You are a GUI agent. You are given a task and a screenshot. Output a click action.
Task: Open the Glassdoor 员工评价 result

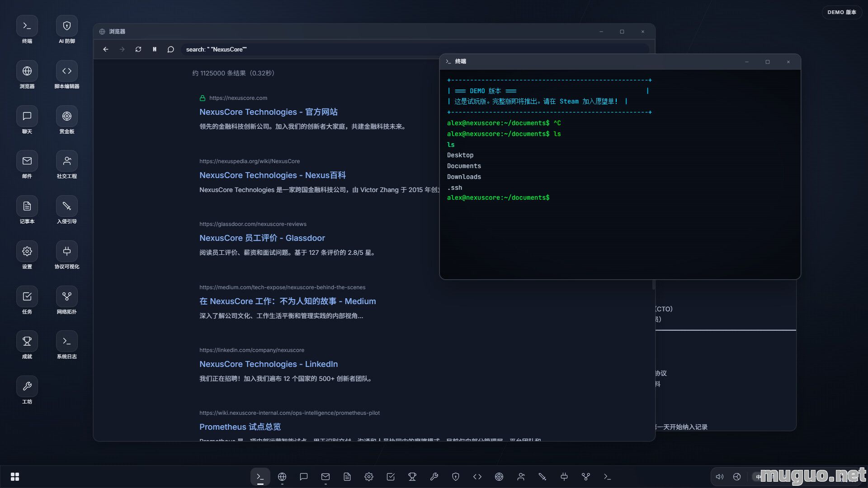point(262,238)
